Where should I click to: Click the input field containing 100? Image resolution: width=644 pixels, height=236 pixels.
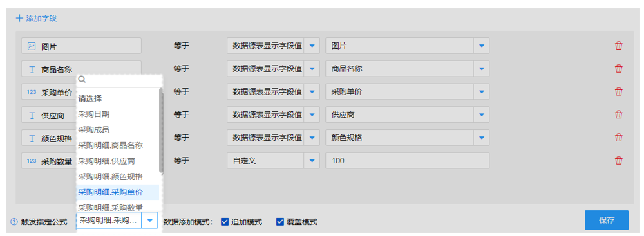[408, 161]
